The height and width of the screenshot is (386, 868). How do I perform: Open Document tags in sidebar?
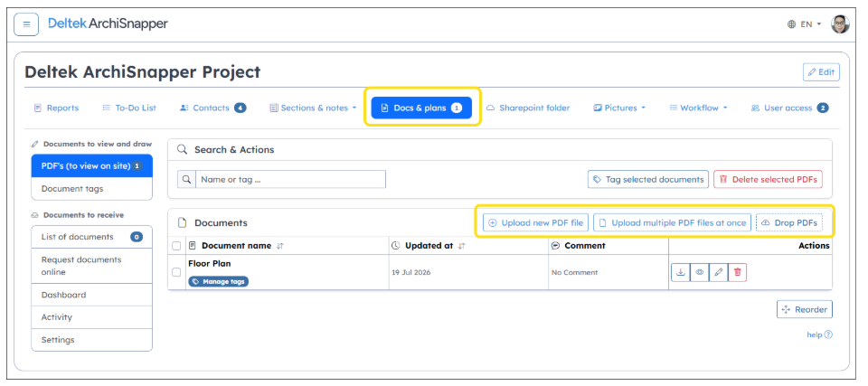tap(92, 189)
